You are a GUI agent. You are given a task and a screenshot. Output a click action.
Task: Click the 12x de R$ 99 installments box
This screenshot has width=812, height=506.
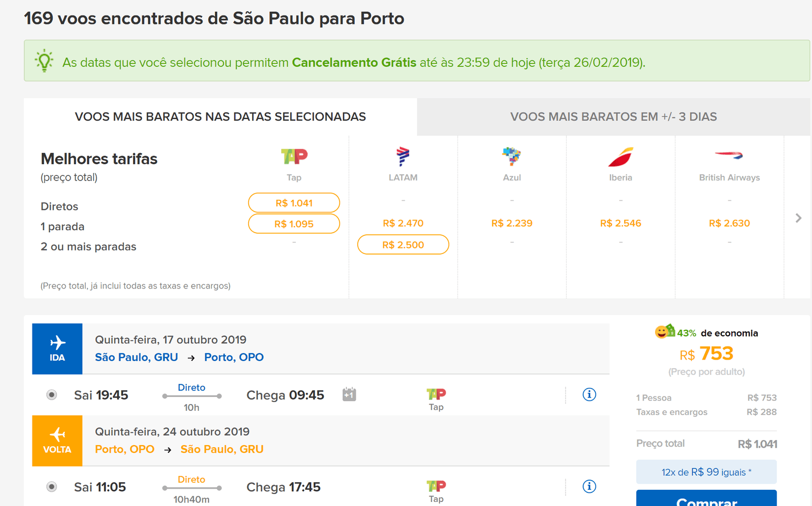(706, 472)
